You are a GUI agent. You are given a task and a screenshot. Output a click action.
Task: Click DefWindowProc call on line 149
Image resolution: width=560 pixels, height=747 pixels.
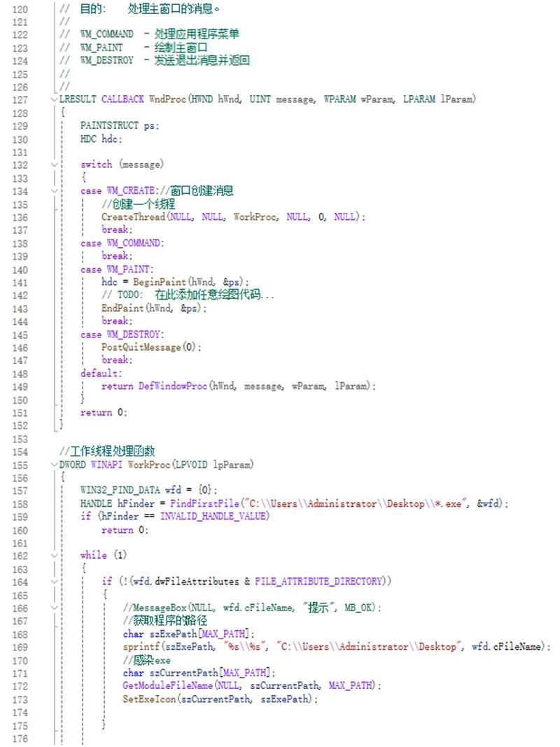tap(173, 386)
